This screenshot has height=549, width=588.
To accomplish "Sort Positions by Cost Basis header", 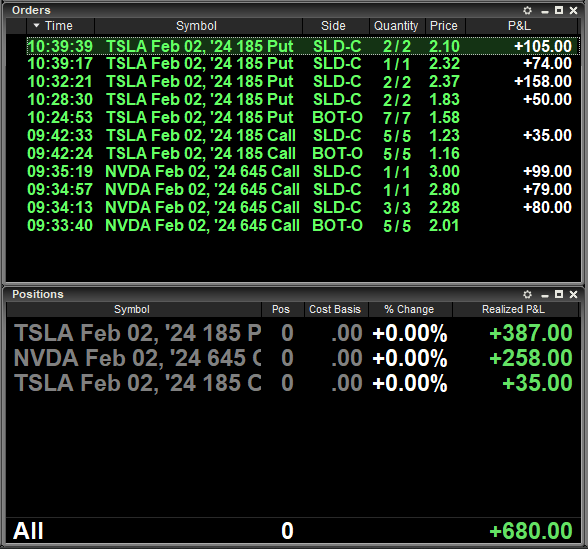I will click(x=336, y=309).
